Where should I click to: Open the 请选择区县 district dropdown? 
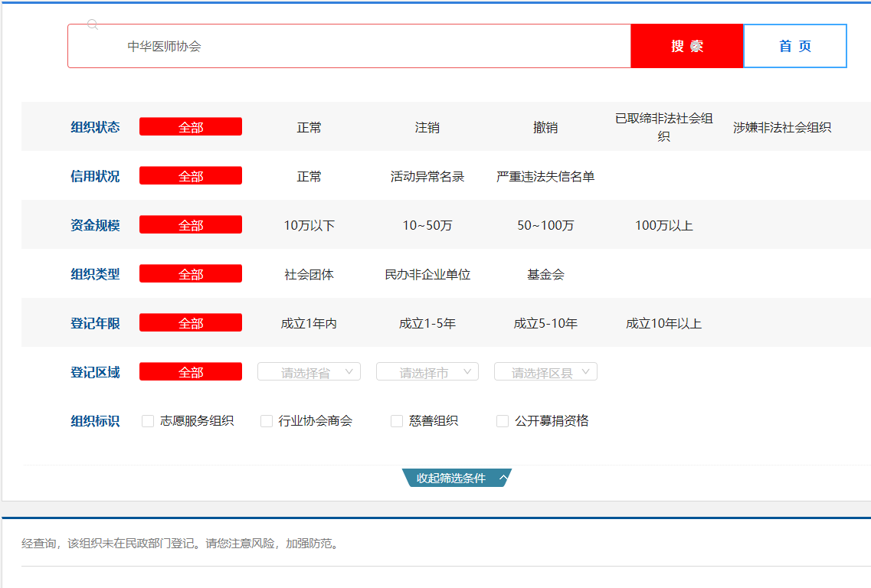coord(545,372)
